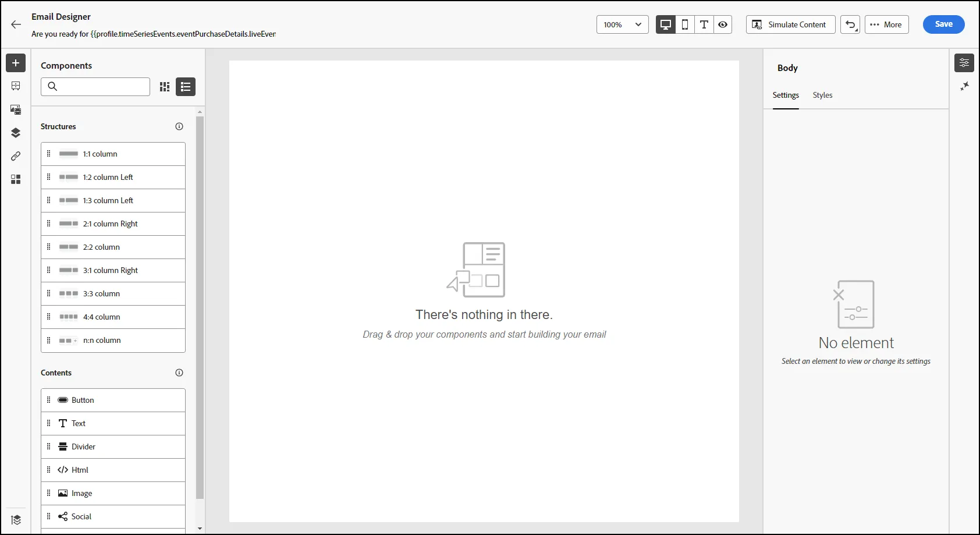The height and width of the screenshot is (535, 980).
Task: Select the Image content component
Action: (x=113, y=494)
